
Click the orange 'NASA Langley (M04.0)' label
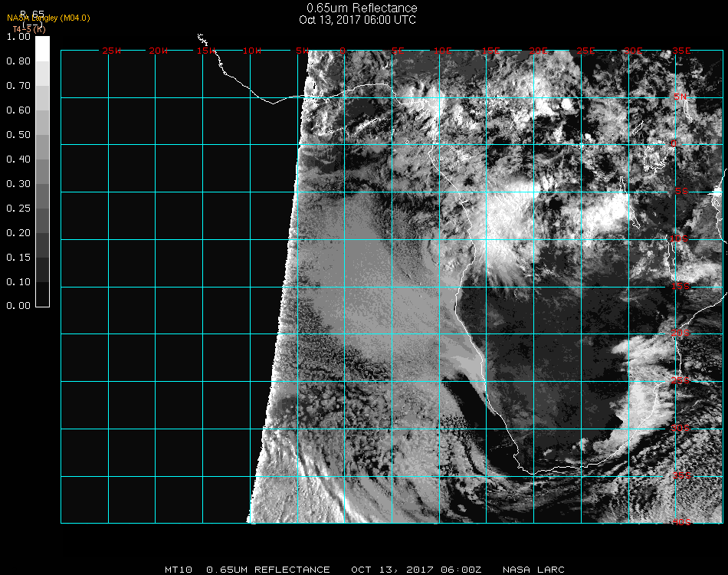(x=48, y=18)
